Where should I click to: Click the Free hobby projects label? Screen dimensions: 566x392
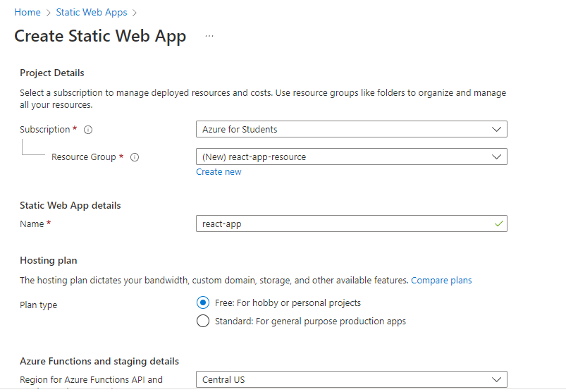pos(288,302)
